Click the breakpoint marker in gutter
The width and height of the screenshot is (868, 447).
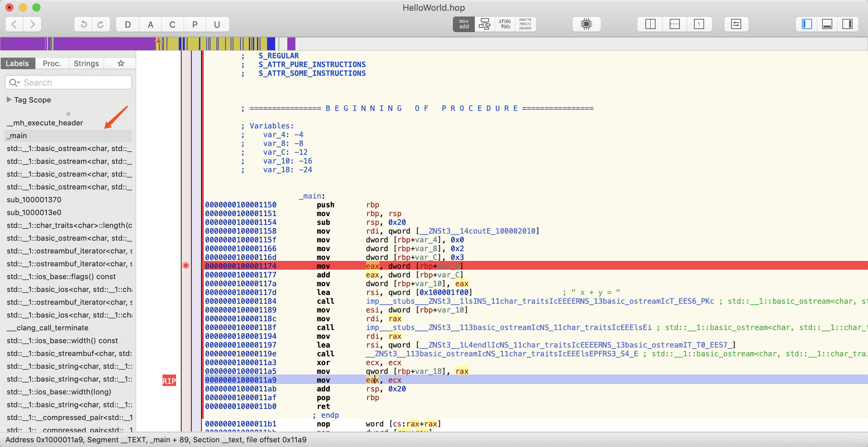tap(186, 266)
